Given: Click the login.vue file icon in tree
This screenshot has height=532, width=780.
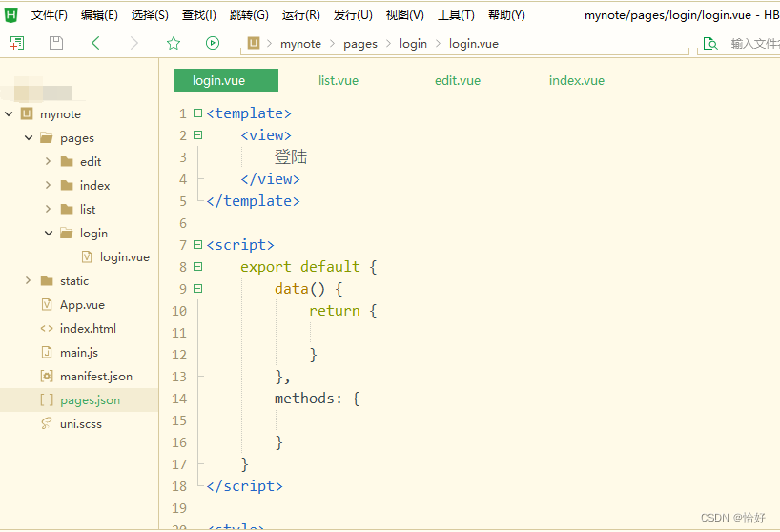Looking at the screenshot, I should coord(87,257).
